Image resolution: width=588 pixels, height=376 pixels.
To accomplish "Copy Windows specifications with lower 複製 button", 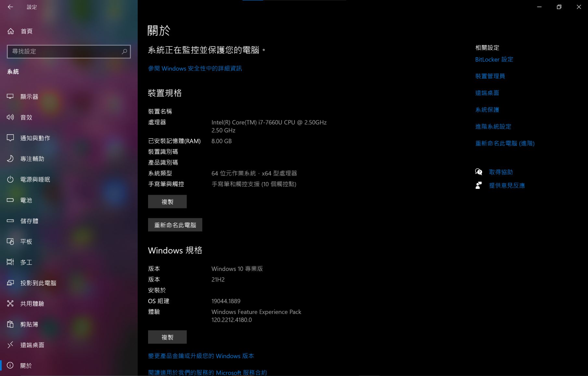I will pyautogui.click(x=167, y=337).
